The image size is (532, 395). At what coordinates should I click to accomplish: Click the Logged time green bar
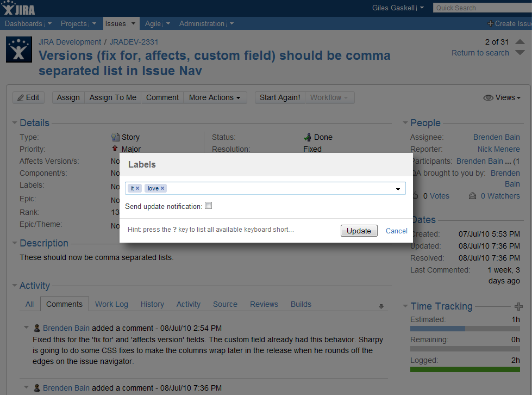click(465, 369)
